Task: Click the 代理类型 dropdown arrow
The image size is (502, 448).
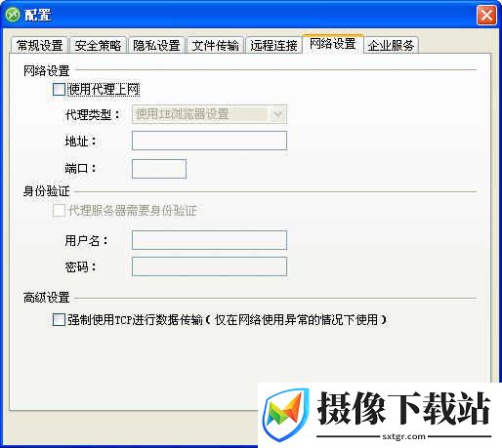Action: [277, 114]
